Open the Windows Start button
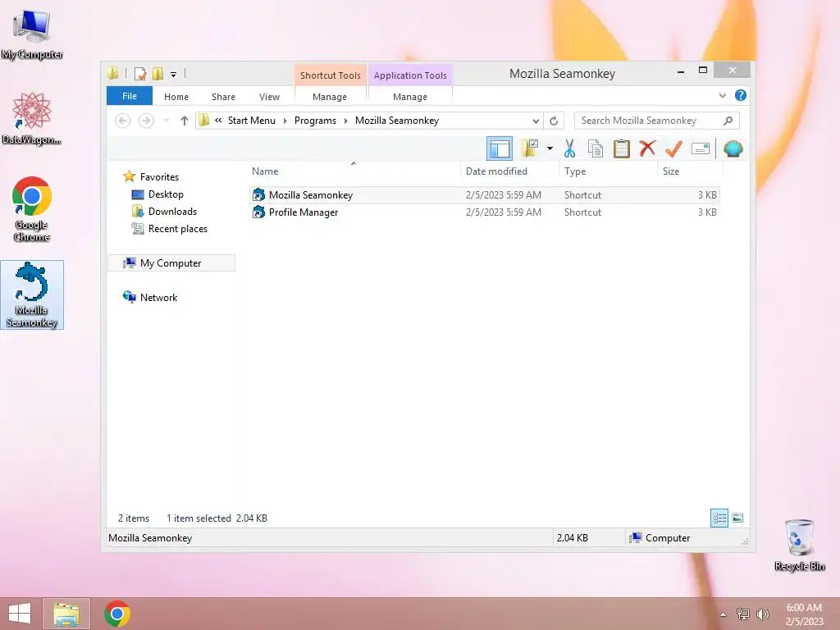The width and height of the screenshot is (840, 630). [x=20, y=614]
